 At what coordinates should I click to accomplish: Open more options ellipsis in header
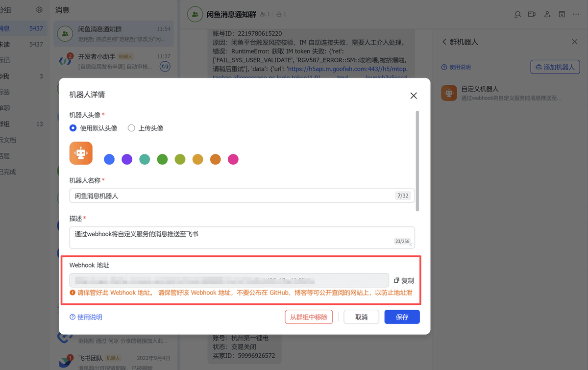[x=576, y=14]
